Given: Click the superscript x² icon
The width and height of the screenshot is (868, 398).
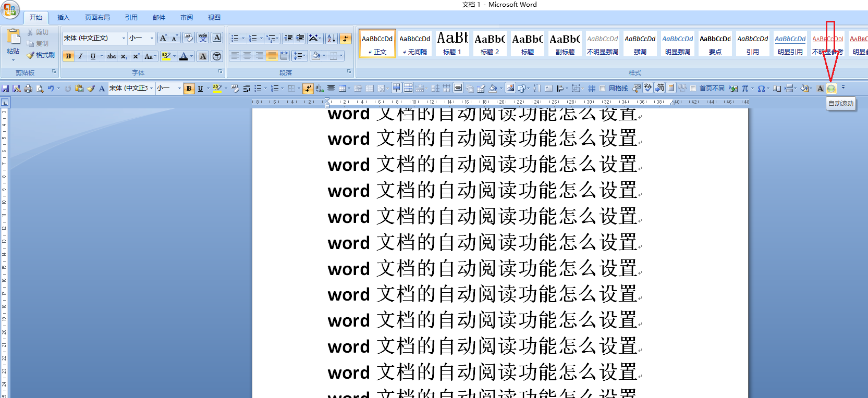Looking at the screenshot, I should click(136, 56).
